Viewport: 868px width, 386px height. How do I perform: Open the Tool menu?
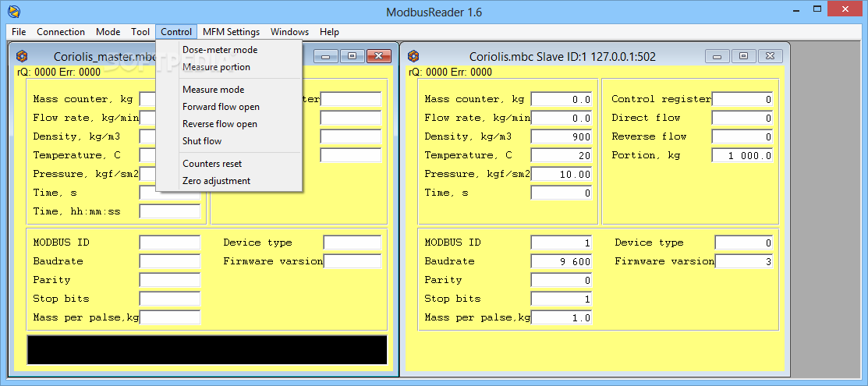point(140,31)
